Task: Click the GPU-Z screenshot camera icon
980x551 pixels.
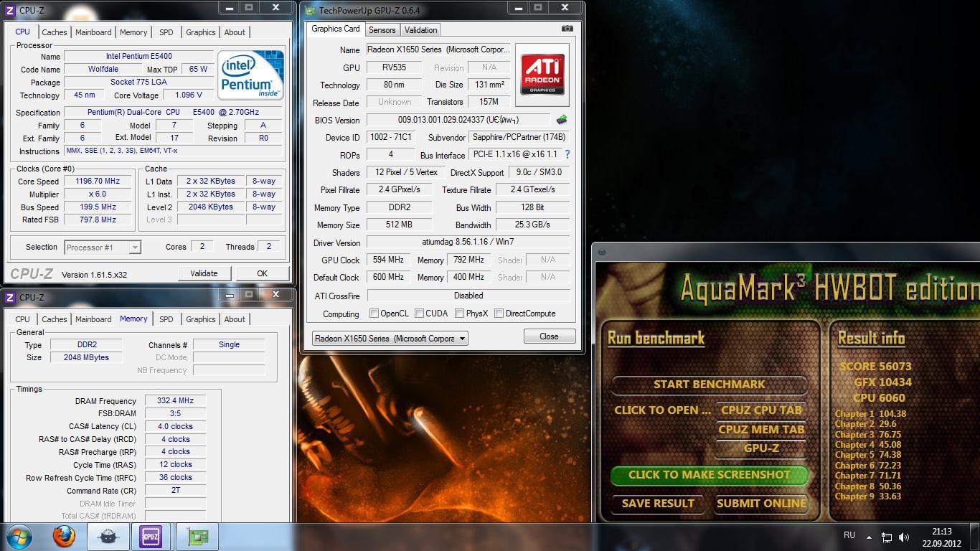Action: pyautogui.click(x=567, y=29)
